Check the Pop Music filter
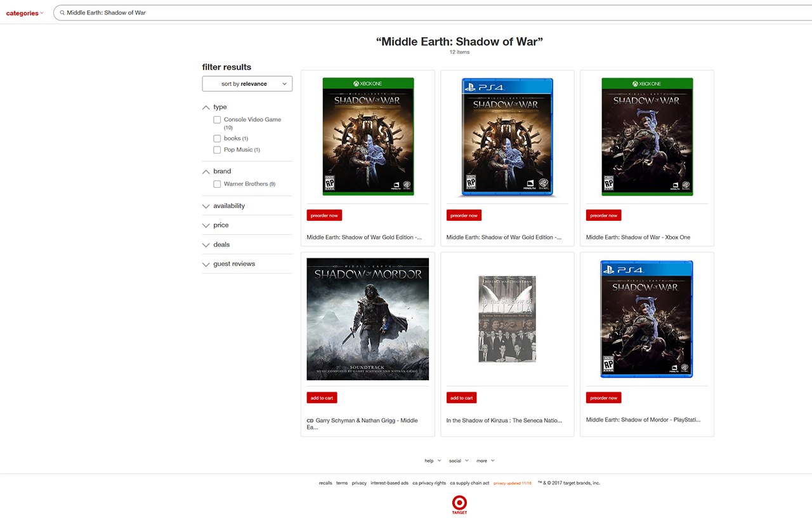This screenshot has width=812, height=530. pos(217,150)
